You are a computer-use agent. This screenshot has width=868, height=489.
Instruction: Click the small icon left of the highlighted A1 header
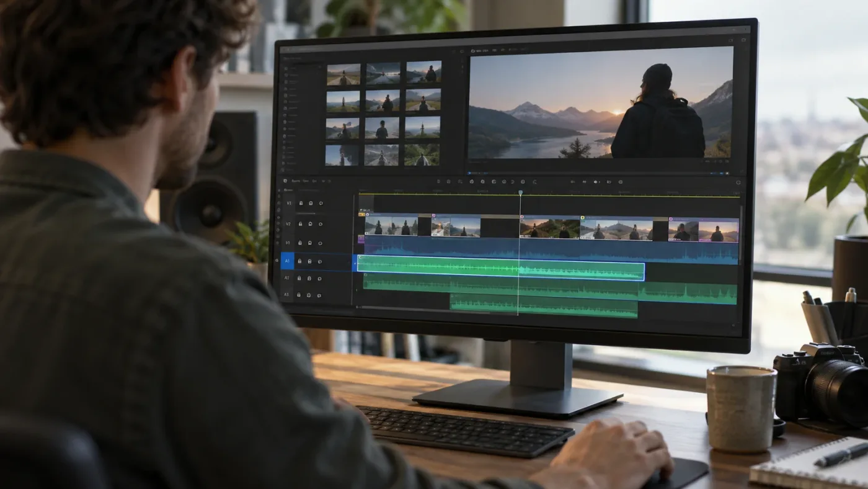[277, 260]
